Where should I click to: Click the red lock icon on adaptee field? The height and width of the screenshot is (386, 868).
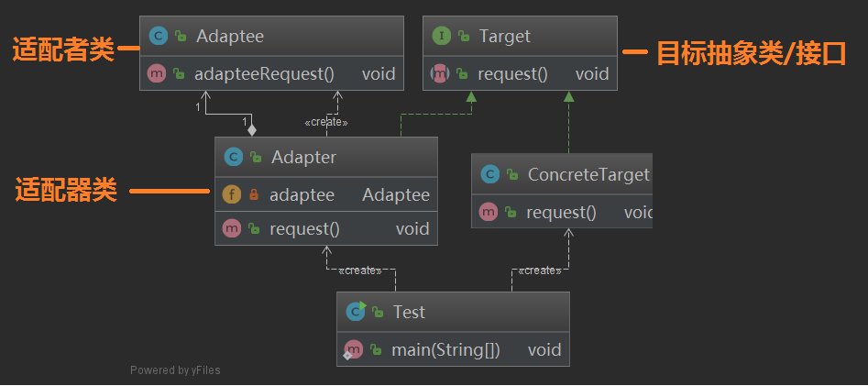(254, 195)
